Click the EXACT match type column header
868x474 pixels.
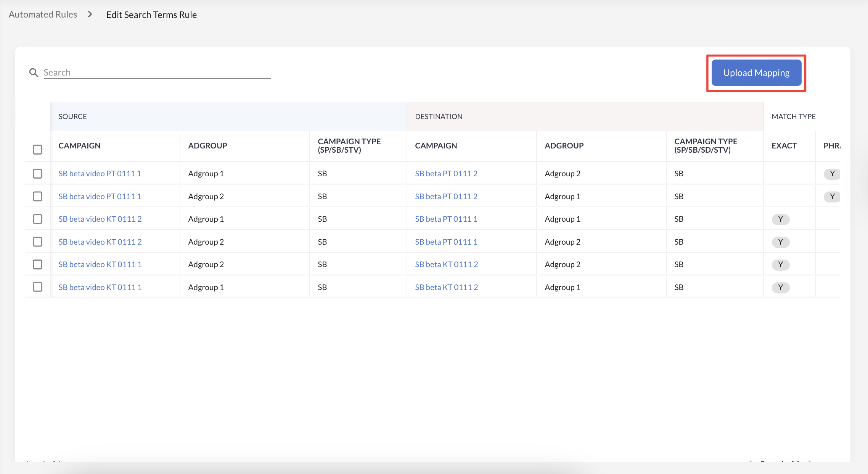tap(784, 145)
